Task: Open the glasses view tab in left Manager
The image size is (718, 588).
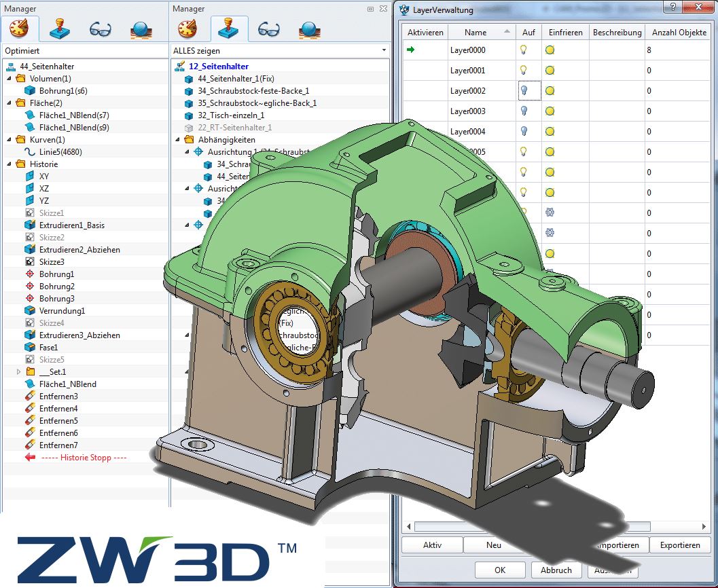Action: click(101, 29)
